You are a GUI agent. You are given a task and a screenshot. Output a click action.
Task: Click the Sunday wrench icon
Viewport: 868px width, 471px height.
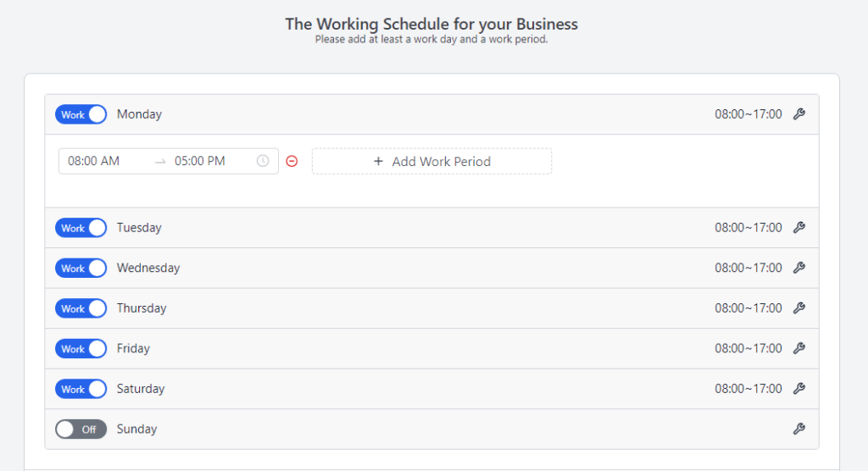click(x=798, y=429)
